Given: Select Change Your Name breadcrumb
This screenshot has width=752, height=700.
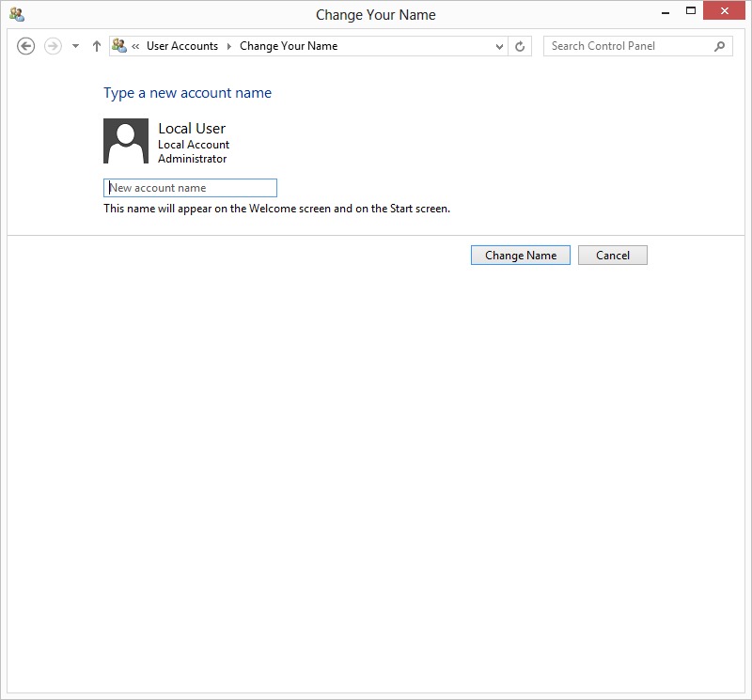Looking at the screenshot, I should [x=288, y=46].
